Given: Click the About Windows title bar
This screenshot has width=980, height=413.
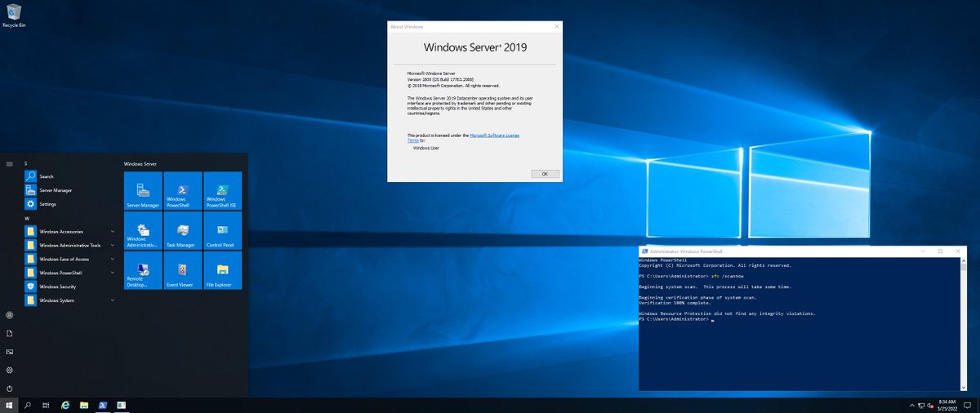Looking at the screenshot, I should pos(475,27).
